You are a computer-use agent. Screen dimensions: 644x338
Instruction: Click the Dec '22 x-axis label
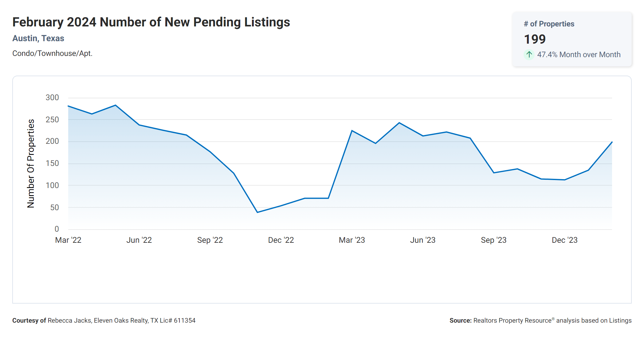tap(281, 240)
